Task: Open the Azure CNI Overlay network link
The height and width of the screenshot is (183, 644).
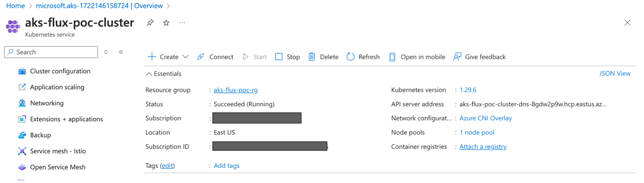Action: click(485, 118)
